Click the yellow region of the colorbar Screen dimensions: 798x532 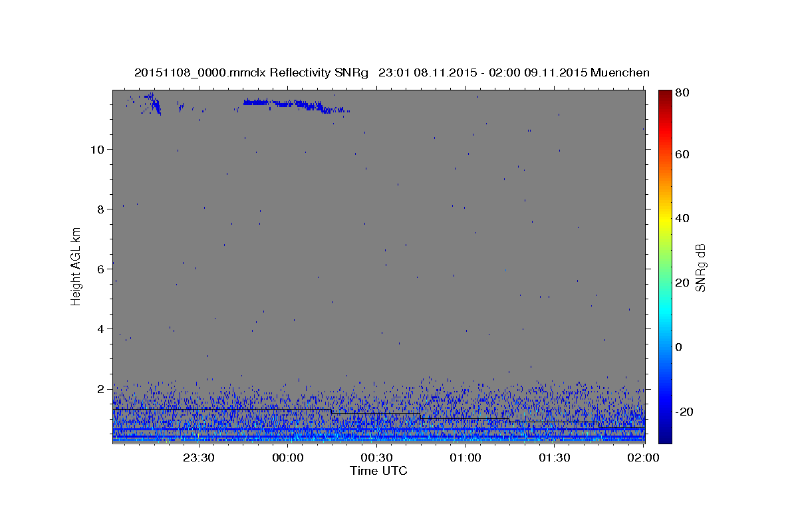pyautogui.click(x=665, y=219)
